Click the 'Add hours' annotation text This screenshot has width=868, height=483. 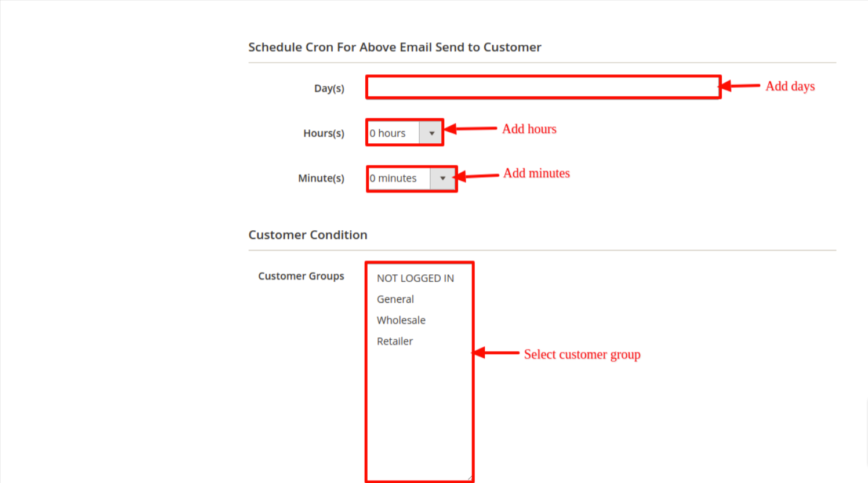[529, 129]
